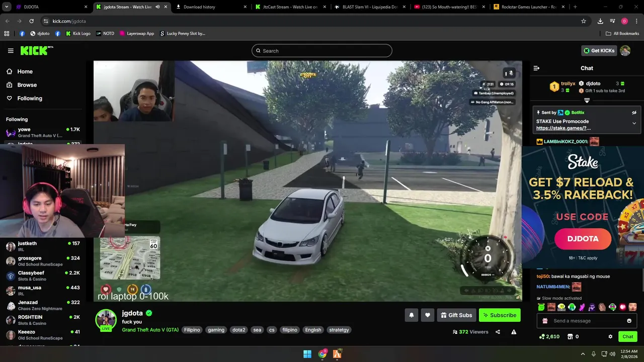Click the Kick search field

click(x=322, y=51)
